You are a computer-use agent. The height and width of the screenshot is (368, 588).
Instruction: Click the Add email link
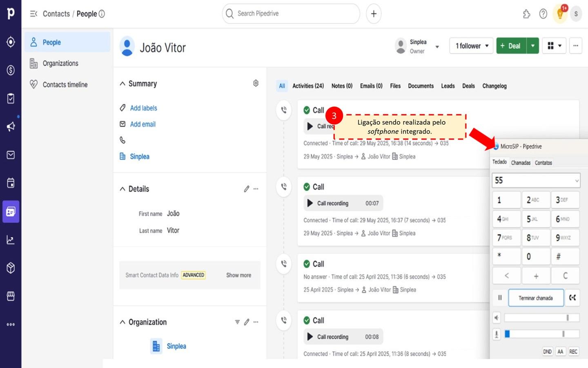143,124
